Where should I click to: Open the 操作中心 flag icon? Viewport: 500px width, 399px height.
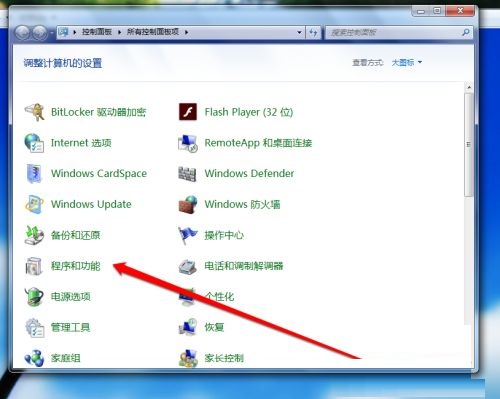tap(188, 235)
